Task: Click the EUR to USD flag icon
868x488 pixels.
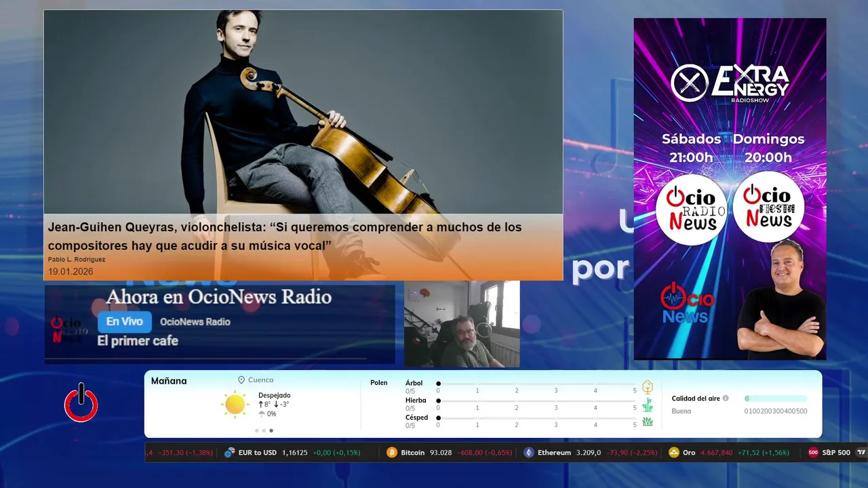Action: coord(229,452)
